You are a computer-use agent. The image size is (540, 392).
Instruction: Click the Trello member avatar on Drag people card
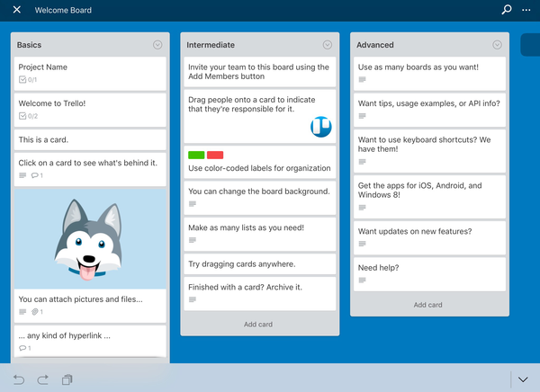(x=321, y=127)
